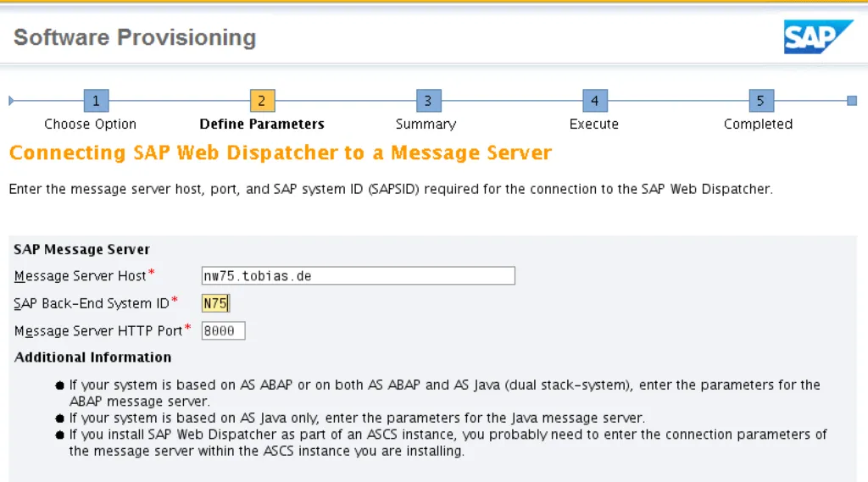Click the Message Server Host label
The image size is (868, 482).
coord(81,276)
